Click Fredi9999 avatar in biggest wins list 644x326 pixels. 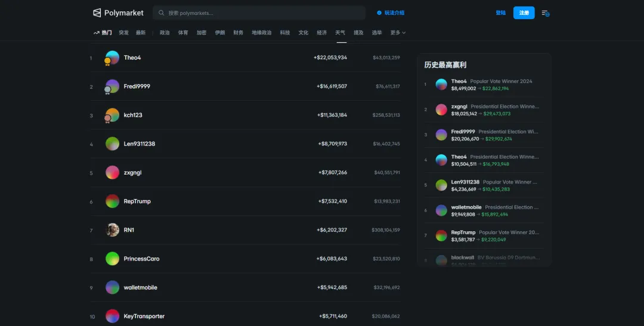441,135
